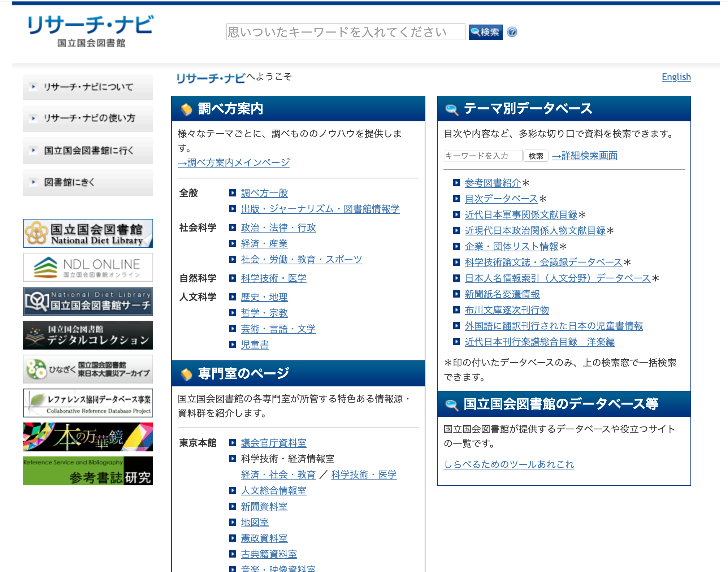Screen dimensions: 728x572
Task: Open 近現代日本政治関係人物文献目録 link
Action: tap(535, 231)
